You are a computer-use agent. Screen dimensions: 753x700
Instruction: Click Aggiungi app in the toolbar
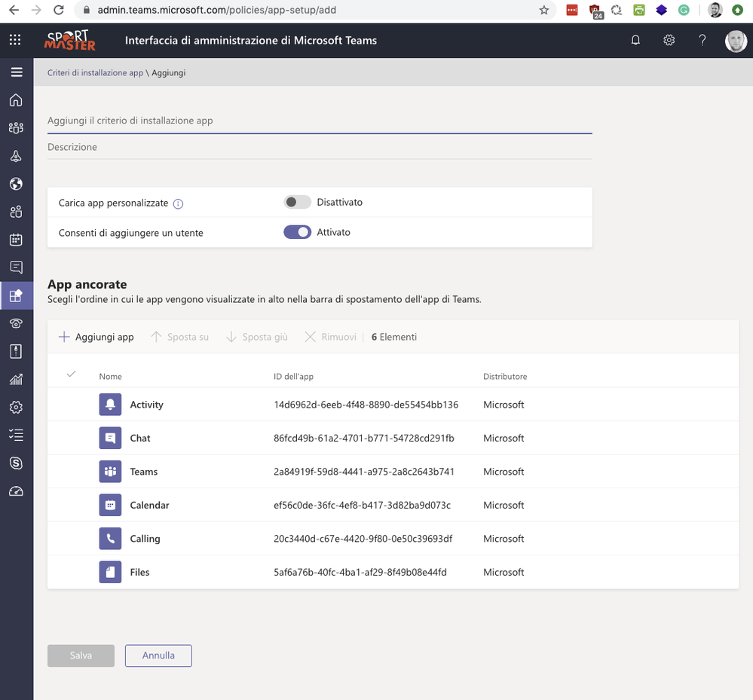pos(96,337)
